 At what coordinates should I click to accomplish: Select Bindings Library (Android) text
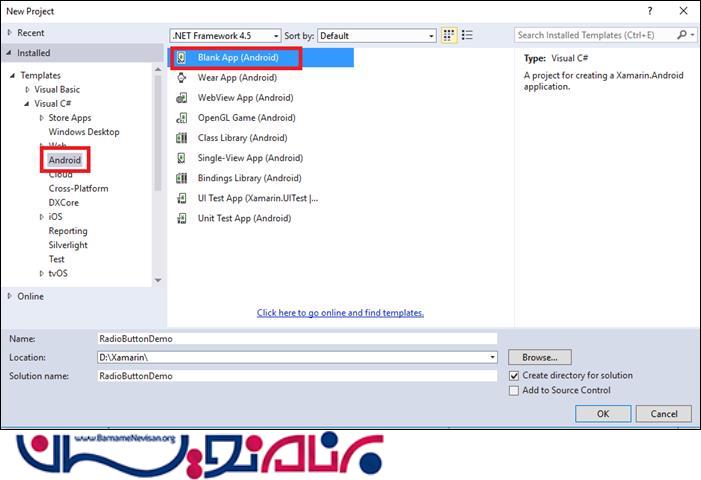249,178
